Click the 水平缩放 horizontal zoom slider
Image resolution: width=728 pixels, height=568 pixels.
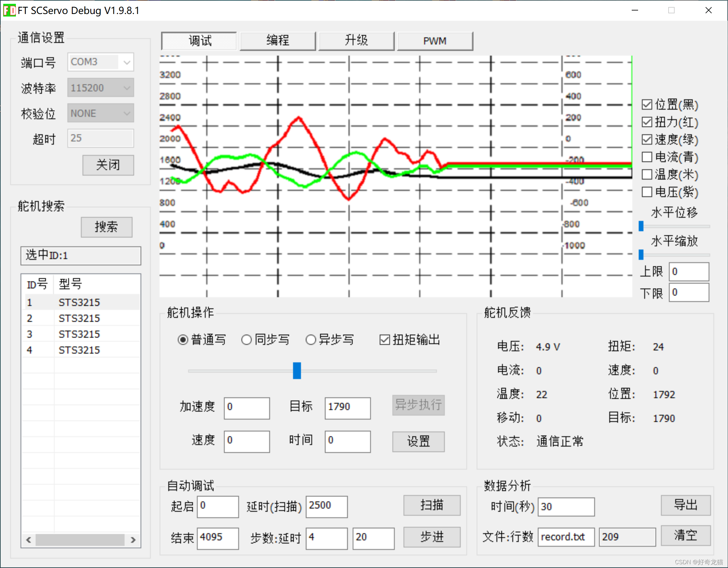coord(641,255)
